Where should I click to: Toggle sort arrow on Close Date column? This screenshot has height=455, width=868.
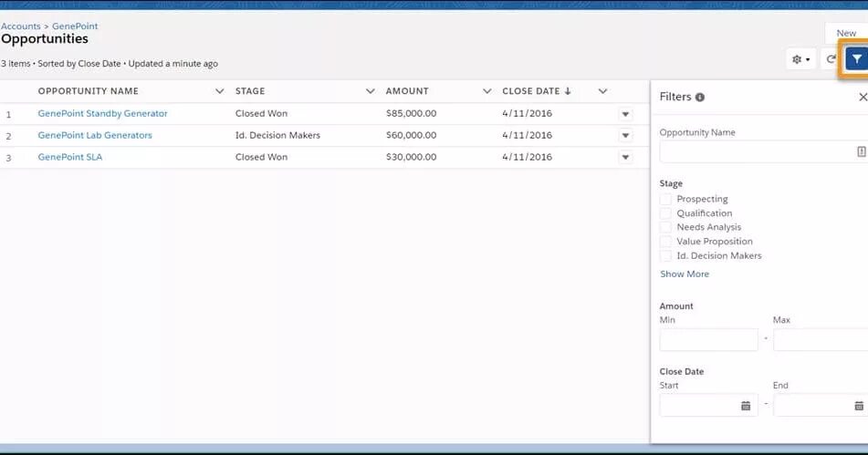pos(568,91)
